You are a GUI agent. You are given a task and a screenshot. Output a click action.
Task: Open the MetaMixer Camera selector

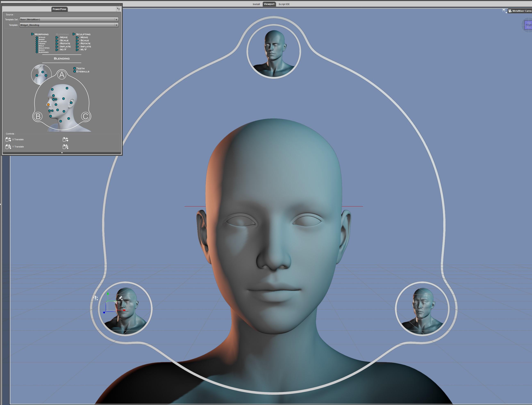(x=521, y=11)
